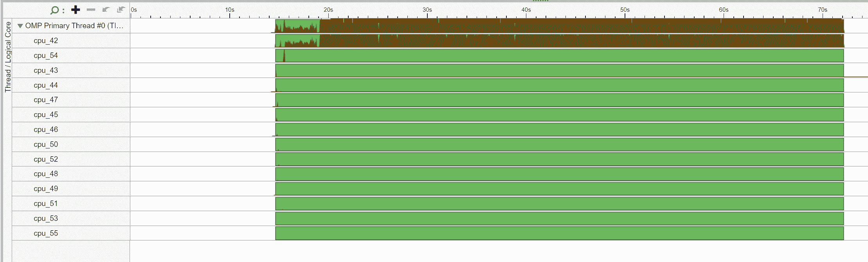The width and height of the screenshot is (868, 262).
Task: Select OMP Primary Thread #0 row label
Action: pyautogui.click(x=74, y=26)
